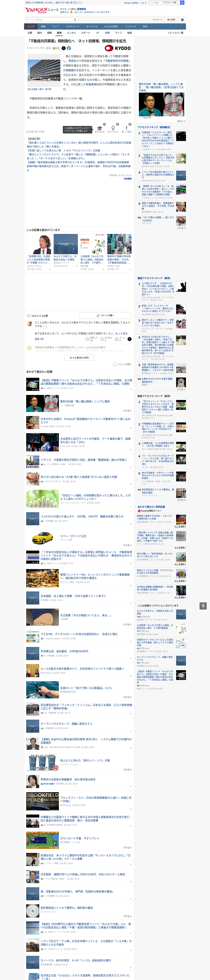210x980 pixels.
Task: Click なるほど reaction on first comment
Action: coord(102,339)
